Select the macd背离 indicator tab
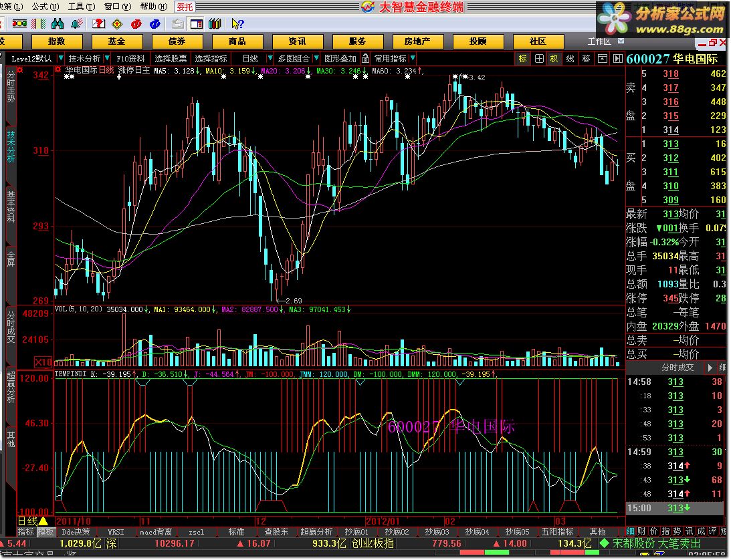The height and width of the screenshot is (560, 731). [x=156, y=531]
